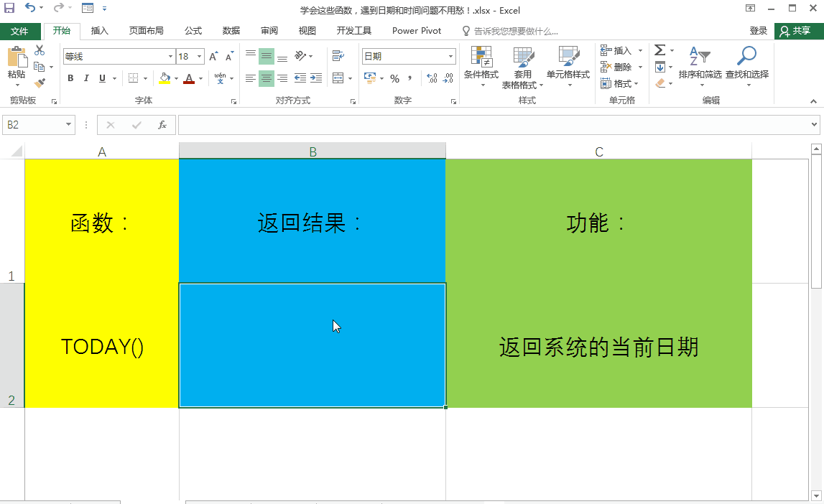Switch to the Power Pivot tab

click(417, 31)
